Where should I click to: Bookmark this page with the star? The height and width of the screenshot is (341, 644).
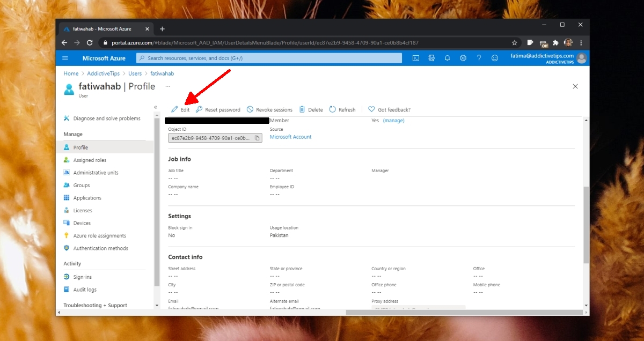[x=515, y=43]
